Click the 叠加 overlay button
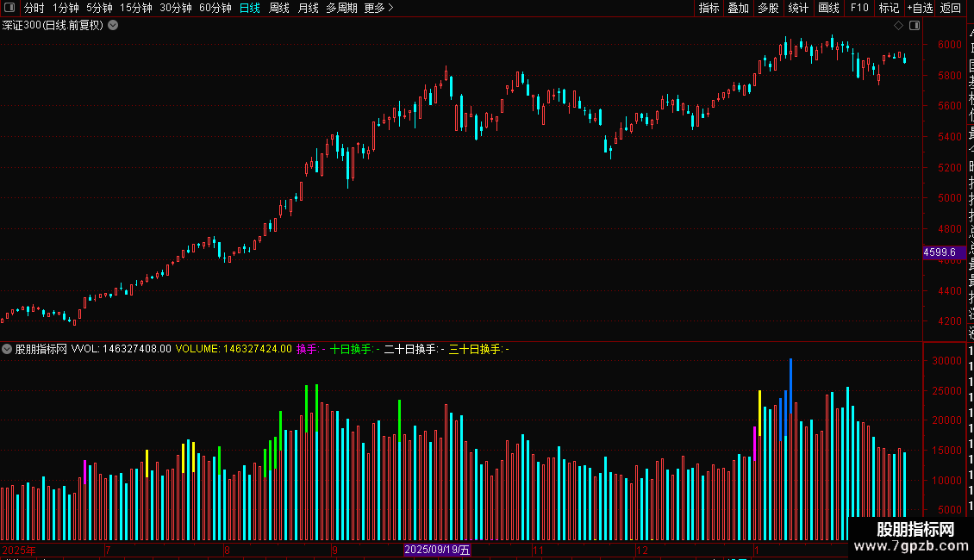974x560 pixels. (x=739, y=8)
